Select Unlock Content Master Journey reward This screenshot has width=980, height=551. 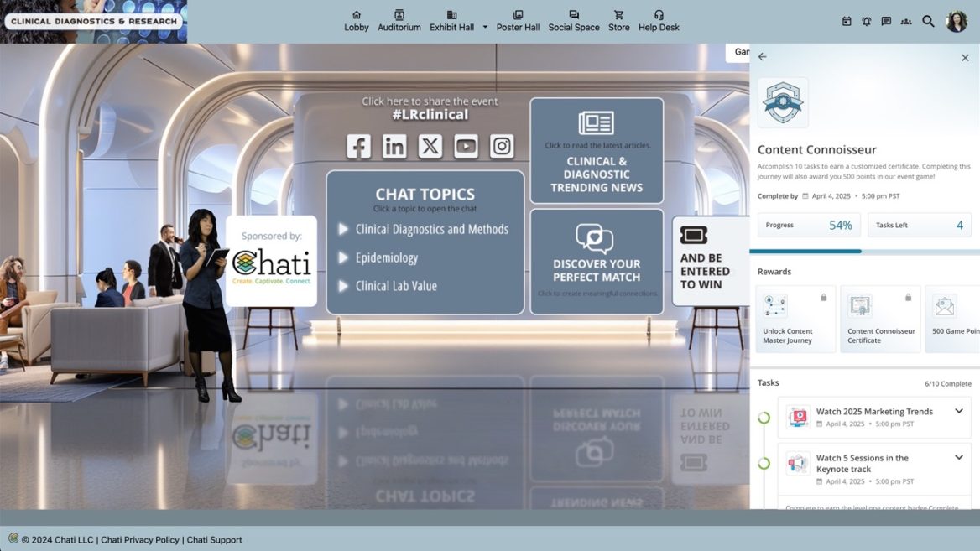tap(795, 320)
